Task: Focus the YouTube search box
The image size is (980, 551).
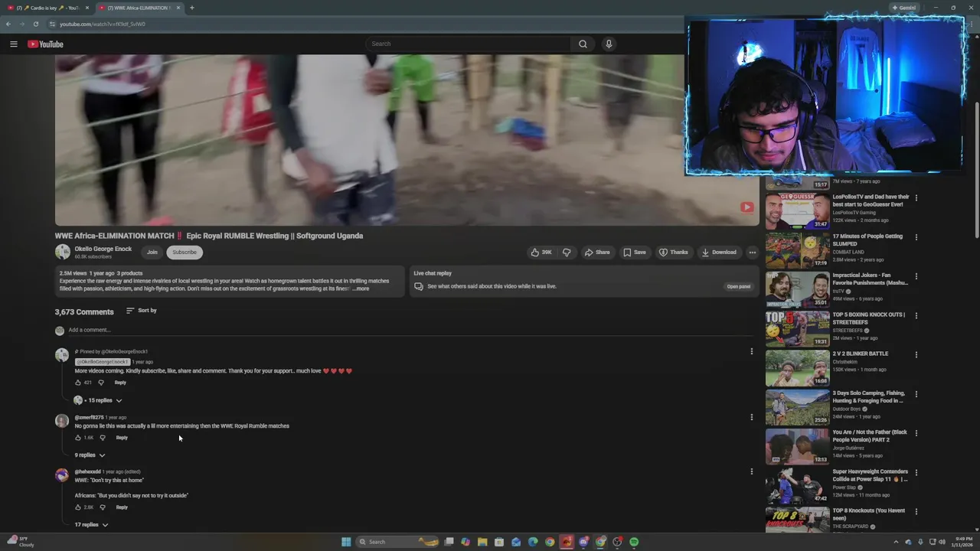Action: point(469,44)
